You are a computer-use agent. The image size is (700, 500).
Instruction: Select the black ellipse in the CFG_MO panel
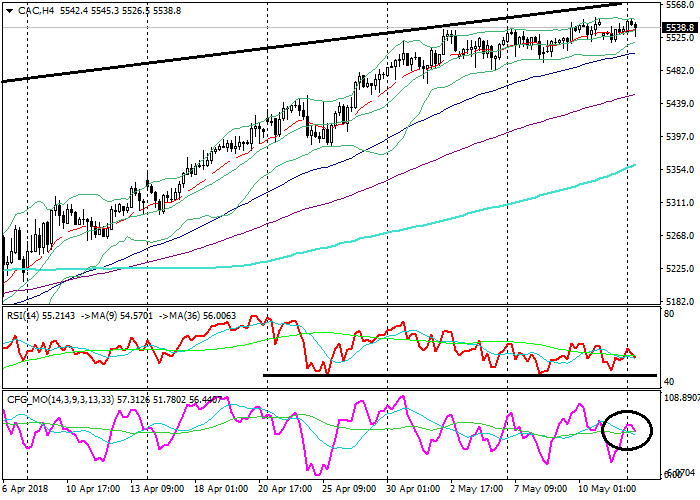point(627,429)
